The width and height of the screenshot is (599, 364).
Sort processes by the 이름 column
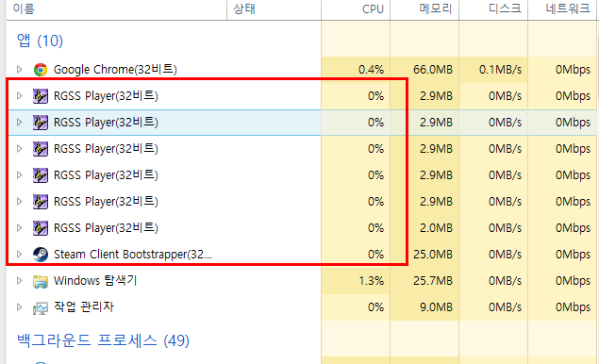(x=117, y=9)
